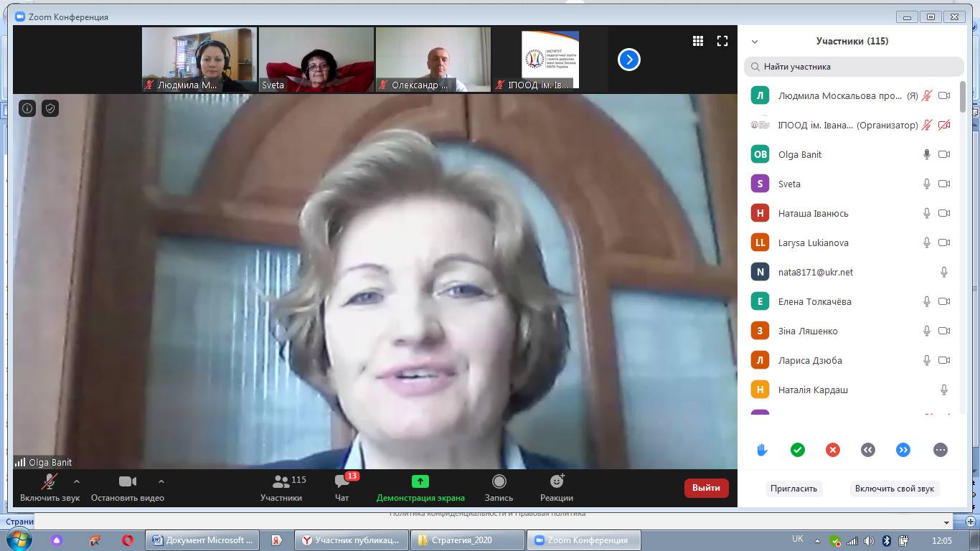Open the Чат panel
This screenshot has height=551, width=980.
point(342,487)
